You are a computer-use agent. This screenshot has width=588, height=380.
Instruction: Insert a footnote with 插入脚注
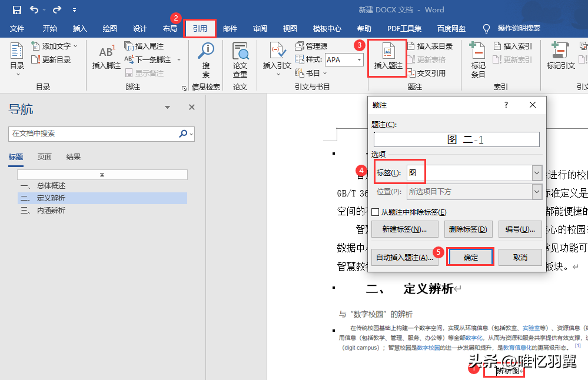click(x=106, y=57)
